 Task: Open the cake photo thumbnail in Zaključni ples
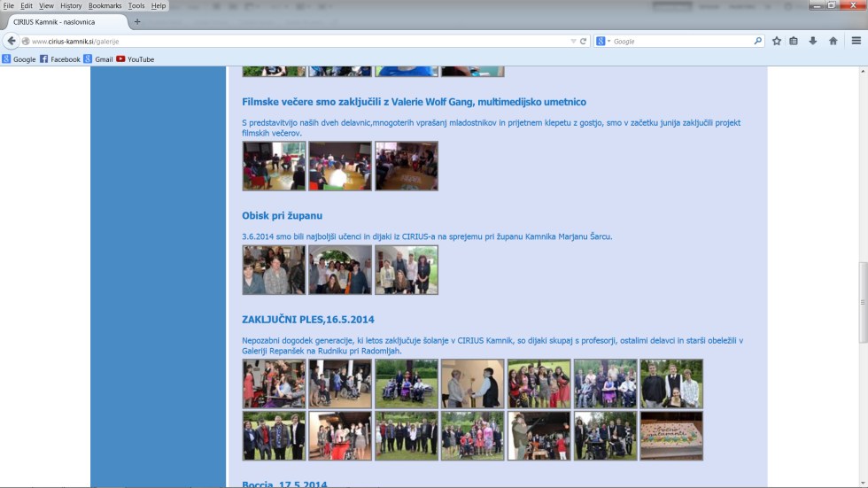tap(671, 436)
